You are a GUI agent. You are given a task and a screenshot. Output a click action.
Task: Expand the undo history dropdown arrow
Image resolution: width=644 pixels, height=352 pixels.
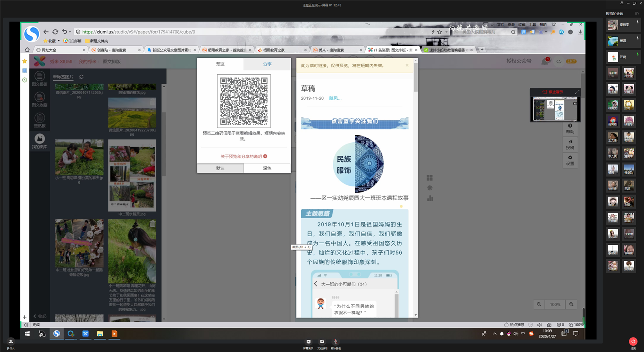click(70, 32)
